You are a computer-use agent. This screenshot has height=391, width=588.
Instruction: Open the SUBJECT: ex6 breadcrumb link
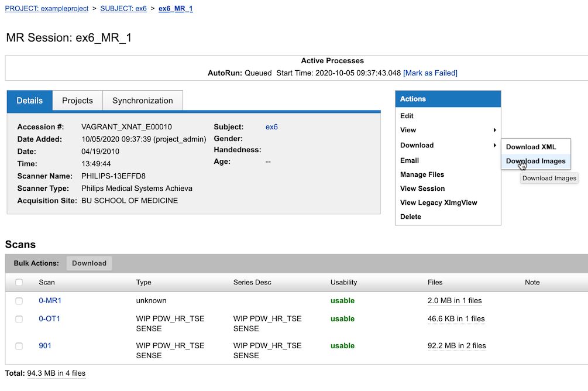tap(123, 8)
